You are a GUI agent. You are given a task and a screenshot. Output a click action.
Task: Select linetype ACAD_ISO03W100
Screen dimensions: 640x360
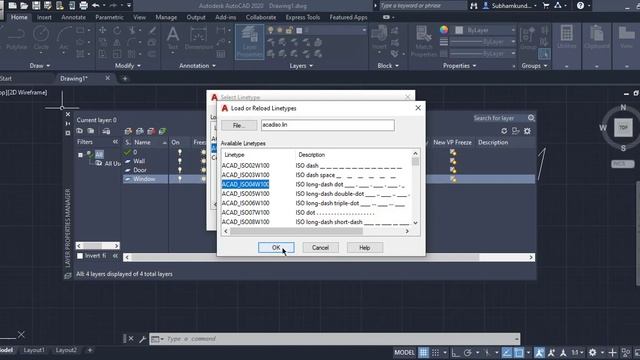pyautogui.click(x=245, y=175)
